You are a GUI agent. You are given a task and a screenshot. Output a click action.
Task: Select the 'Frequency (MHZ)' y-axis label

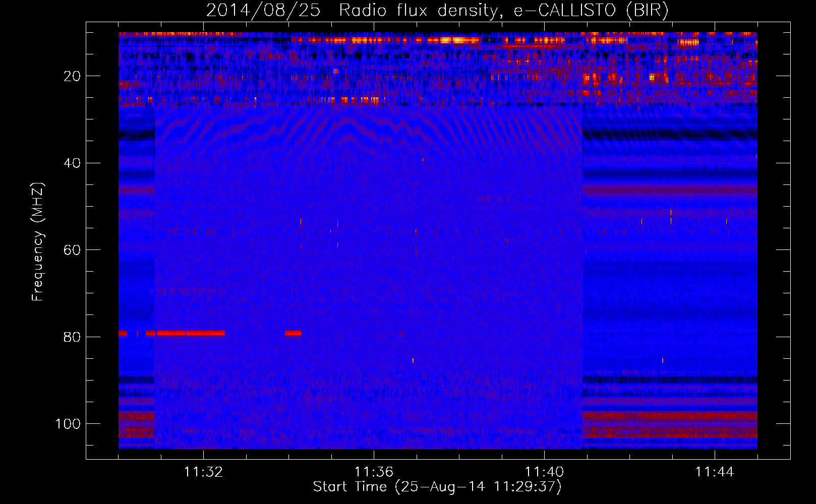[38, 242]
